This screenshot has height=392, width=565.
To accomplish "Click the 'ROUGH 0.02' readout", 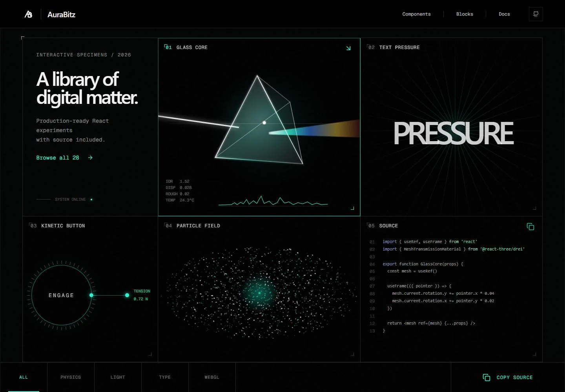I will (x=177, y=194).
